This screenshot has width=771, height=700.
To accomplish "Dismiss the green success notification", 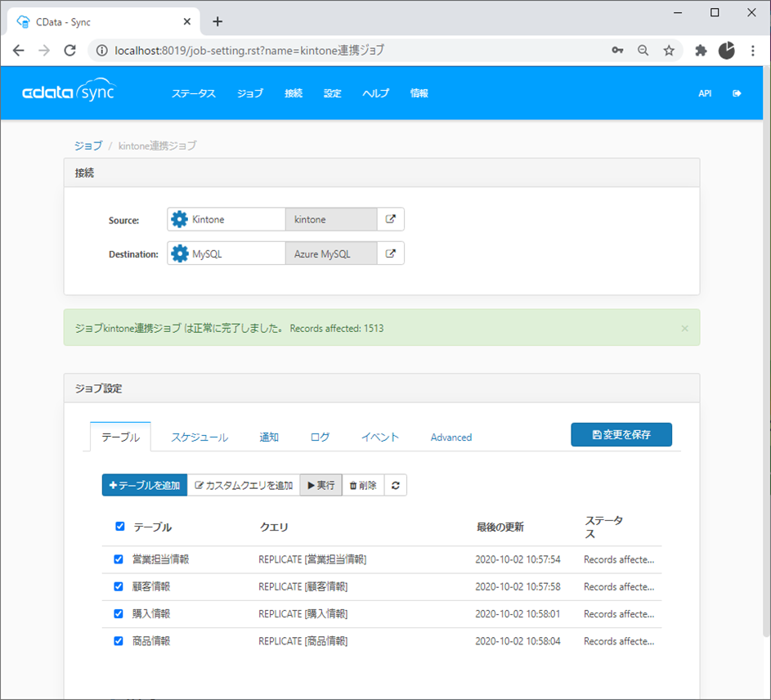I will 684,329.
